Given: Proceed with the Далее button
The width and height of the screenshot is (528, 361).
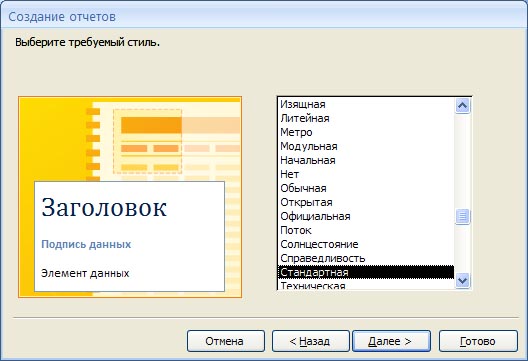Looking at the screenshot, I should [x=391, y=341].
